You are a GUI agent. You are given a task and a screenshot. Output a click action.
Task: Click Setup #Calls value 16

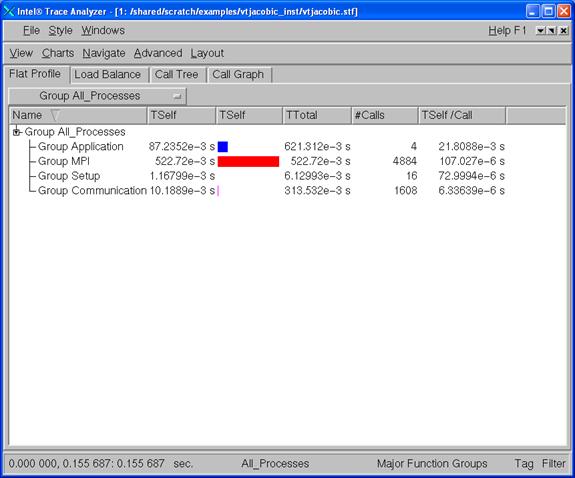411,176
